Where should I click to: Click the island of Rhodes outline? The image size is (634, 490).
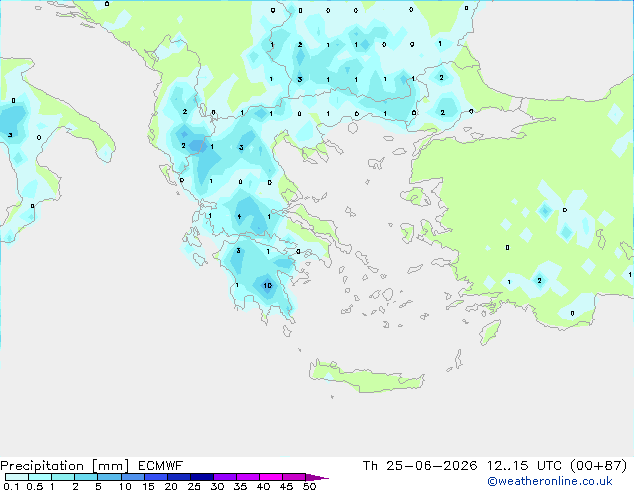click(490, 332)
